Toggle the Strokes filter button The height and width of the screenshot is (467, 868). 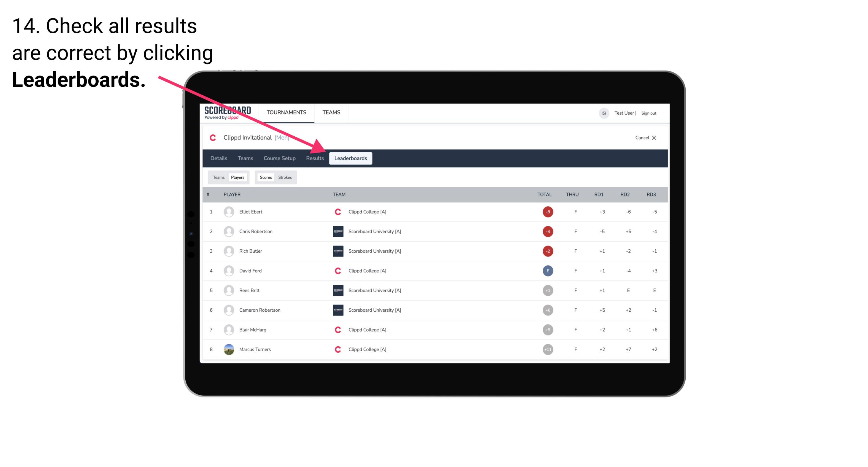point(285,177)
